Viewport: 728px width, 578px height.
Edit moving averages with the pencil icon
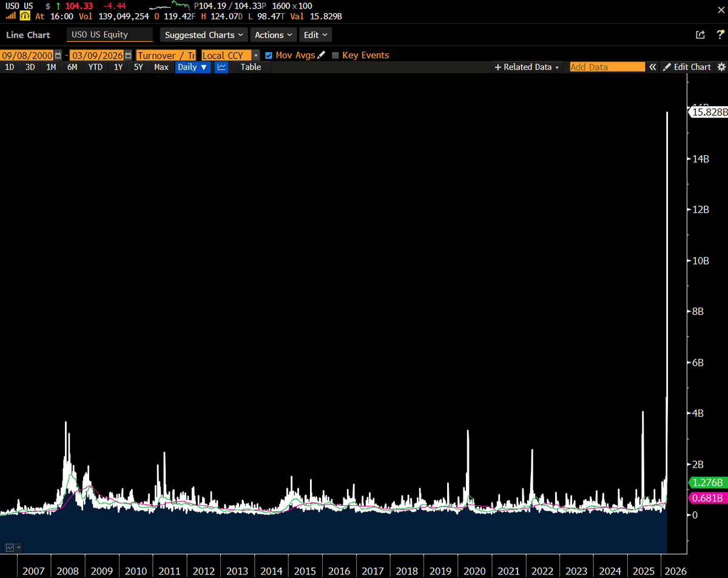coord(320,55)
